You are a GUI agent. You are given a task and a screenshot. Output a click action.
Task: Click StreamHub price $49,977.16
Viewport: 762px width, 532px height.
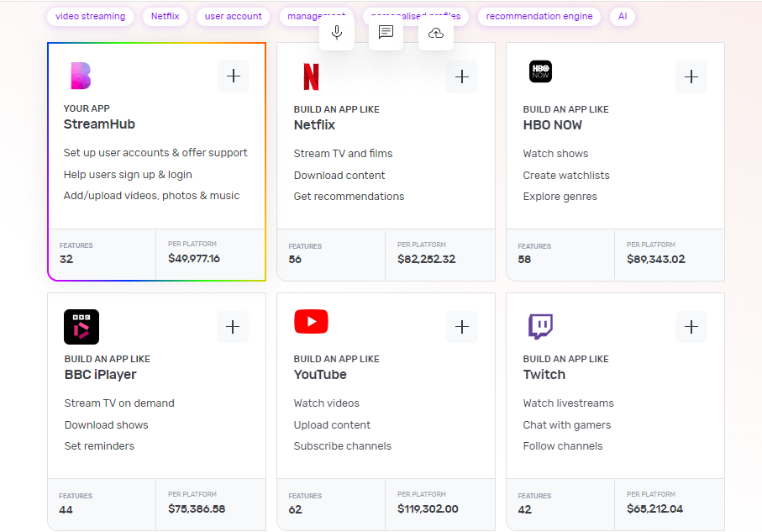pyautogui.click(x=194, y=259)
